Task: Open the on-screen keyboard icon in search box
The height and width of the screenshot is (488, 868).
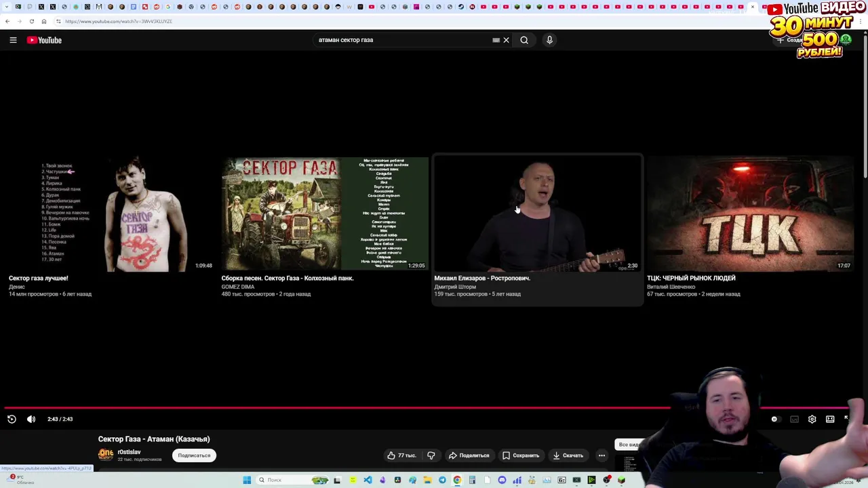Action: tap(496, 40)
